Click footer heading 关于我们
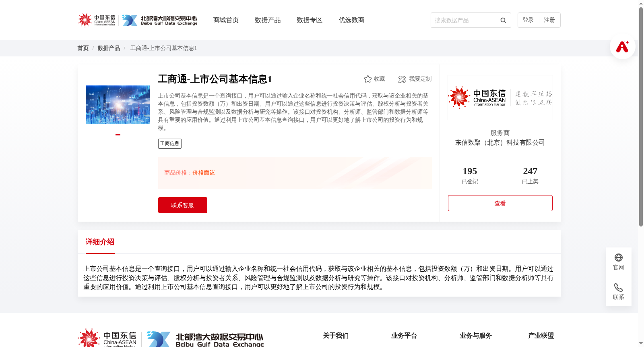The image size is (644, 347). [x=336, y=336]
